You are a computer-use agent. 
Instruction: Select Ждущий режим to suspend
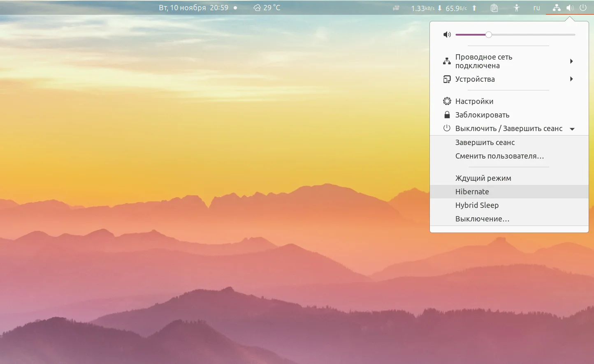(x=483, y=178)
